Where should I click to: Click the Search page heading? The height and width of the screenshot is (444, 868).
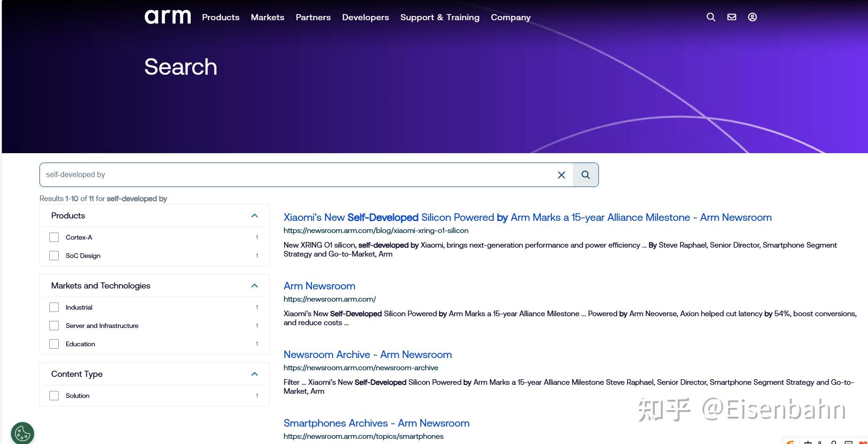tap(181, 67)
